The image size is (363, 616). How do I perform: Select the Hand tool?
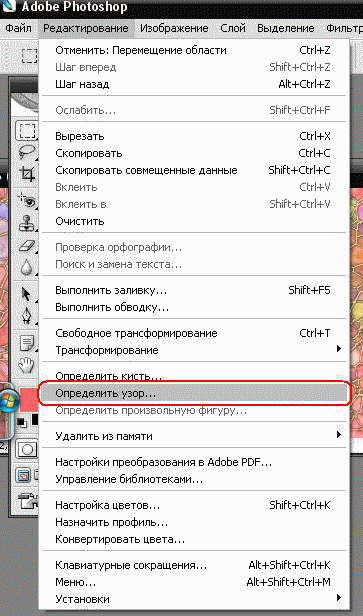click(27, 365)
